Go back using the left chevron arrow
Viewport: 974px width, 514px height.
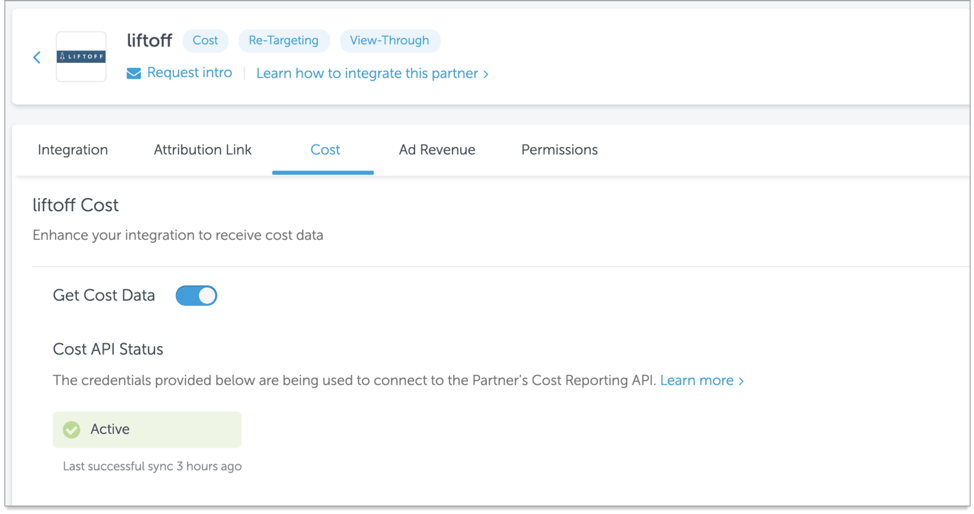coord(37,58)
